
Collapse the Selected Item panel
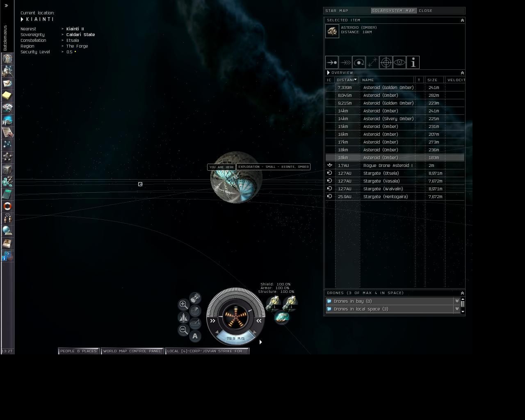tap(462, 20)
